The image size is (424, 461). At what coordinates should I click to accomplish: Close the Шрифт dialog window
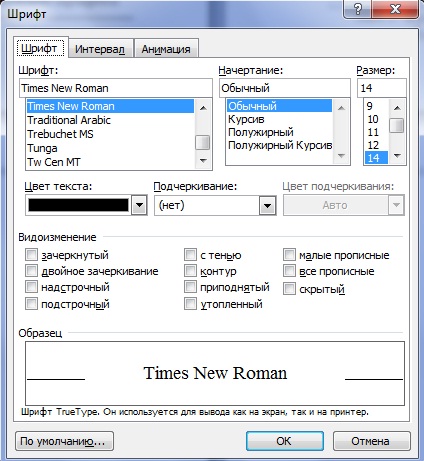[x=395, y=9]
